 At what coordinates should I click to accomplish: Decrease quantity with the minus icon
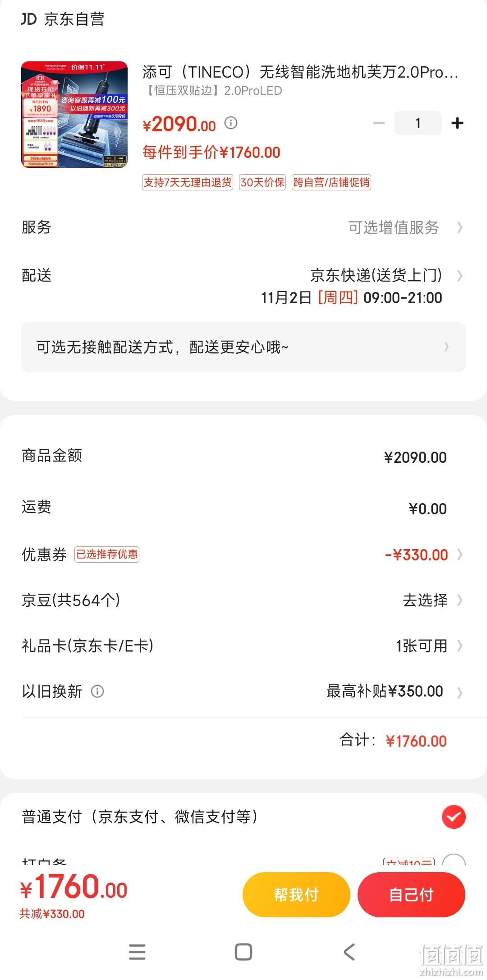379,123
